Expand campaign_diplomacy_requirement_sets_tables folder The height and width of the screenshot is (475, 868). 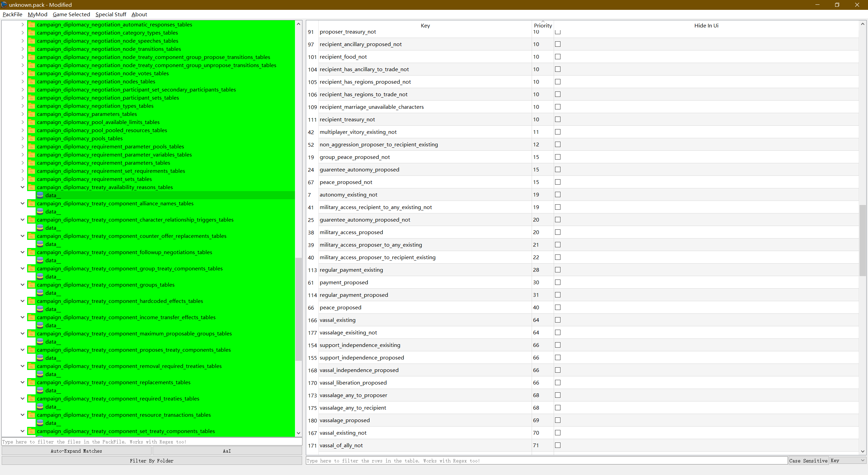coord(23,179)
